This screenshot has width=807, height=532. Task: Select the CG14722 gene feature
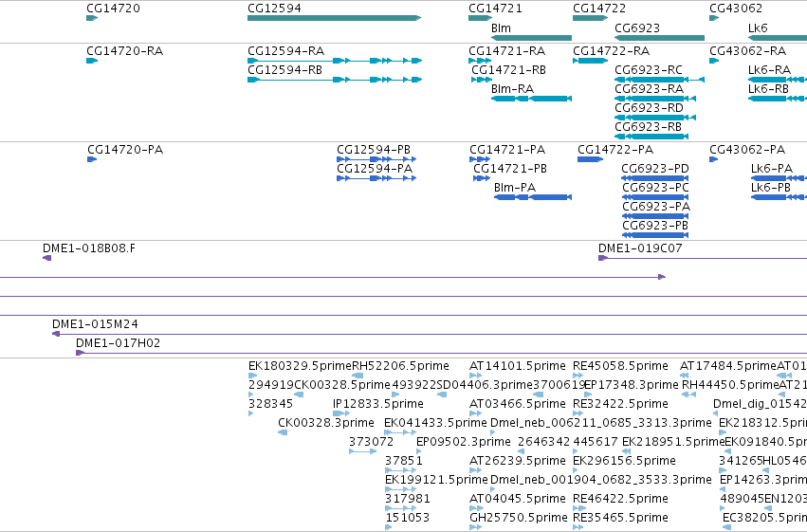tap(591, 18)
